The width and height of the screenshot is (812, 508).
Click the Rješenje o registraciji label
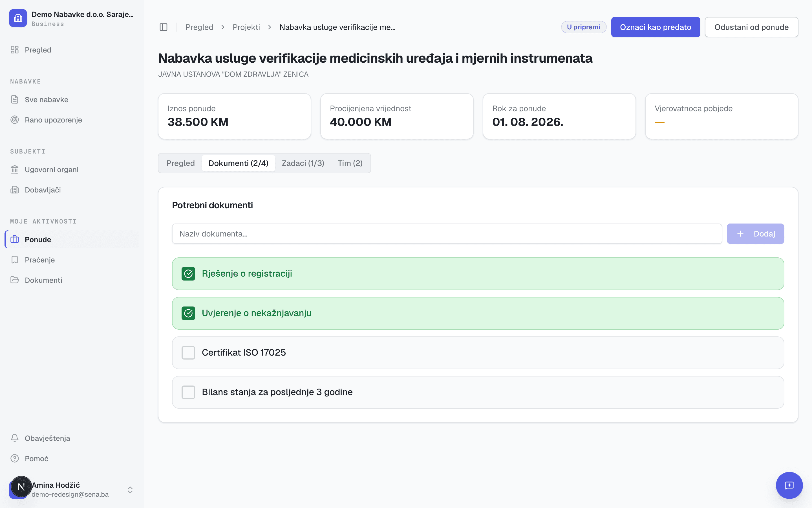click(247, 274)
